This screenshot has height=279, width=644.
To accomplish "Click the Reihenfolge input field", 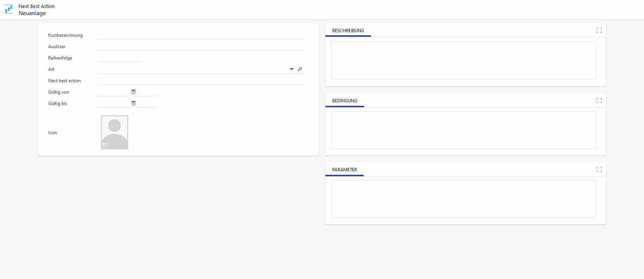I will 120,58.
